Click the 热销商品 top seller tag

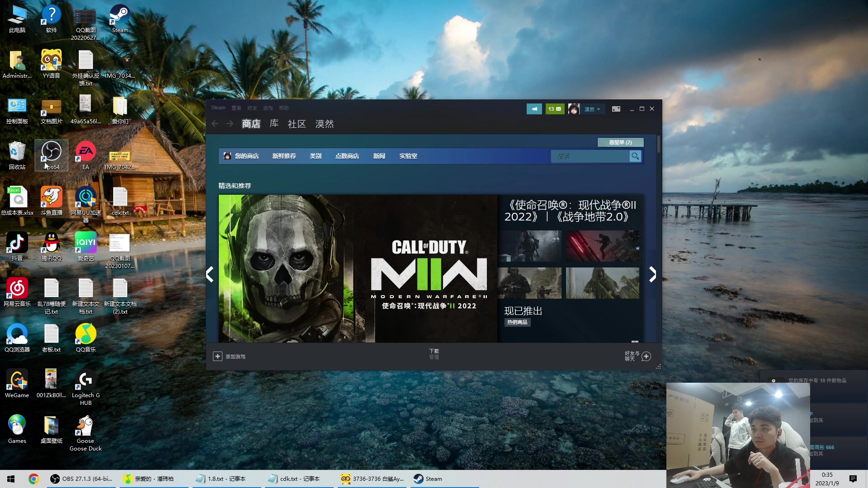pos(517,322)
